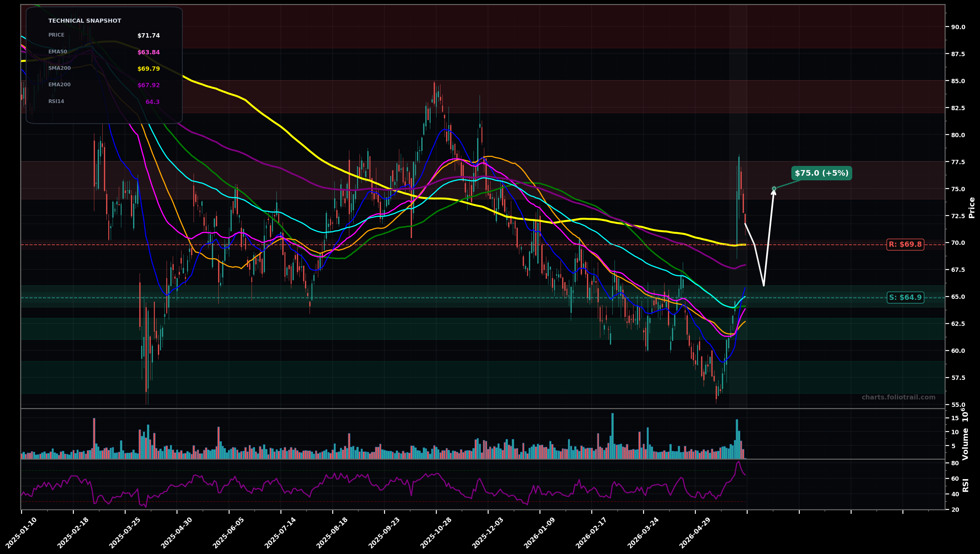The image size is (980, 554).
Task: Click the 57.5 price axis tick
Action: (x=958, y=378)
